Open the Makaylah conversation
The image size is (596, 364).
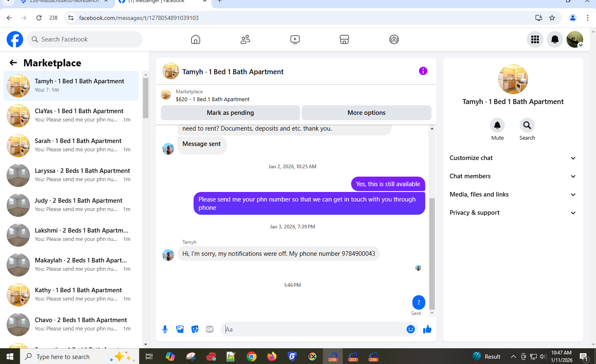pyautogui.click(x=71, y=265)
